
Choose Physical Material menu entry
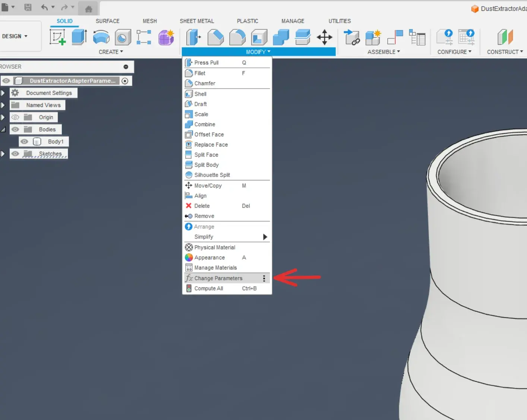pos(227,247)
